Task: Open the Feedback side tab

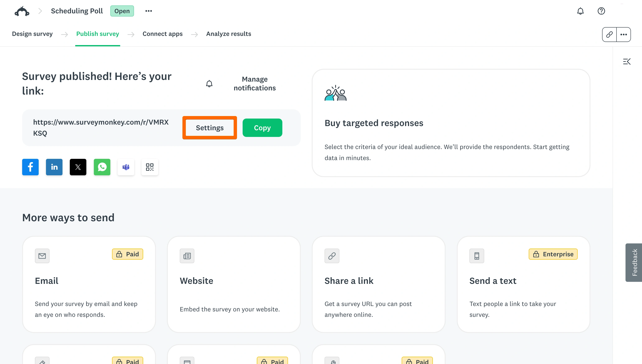Action: pyautogui.click(x=634, y=263)
